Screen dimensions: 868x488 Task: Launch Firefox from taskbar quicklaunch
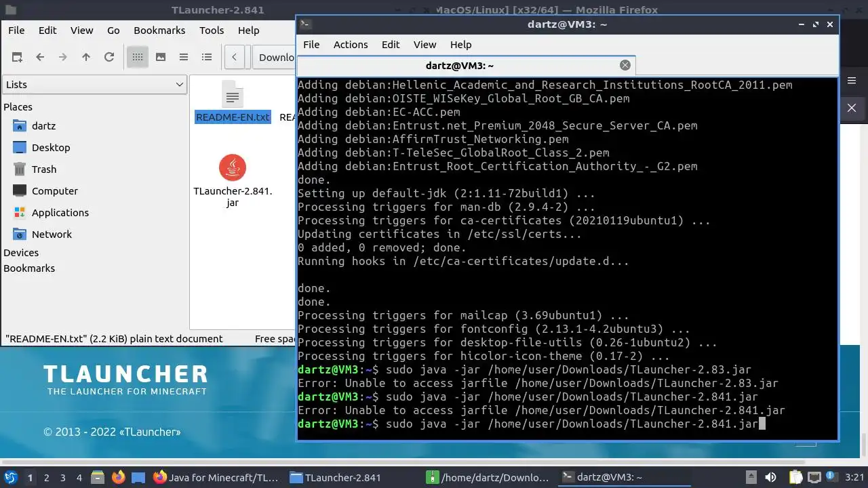tap(119, 477)
